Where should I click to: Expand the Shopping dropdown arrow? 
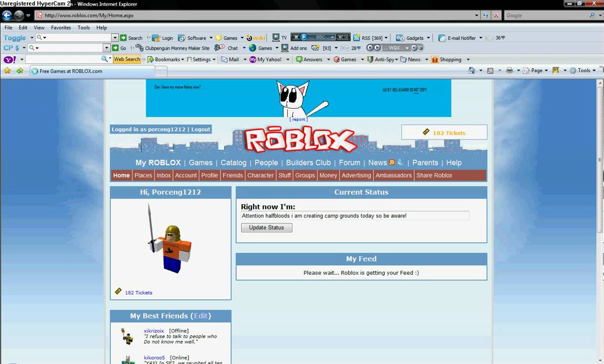point(468,59)
